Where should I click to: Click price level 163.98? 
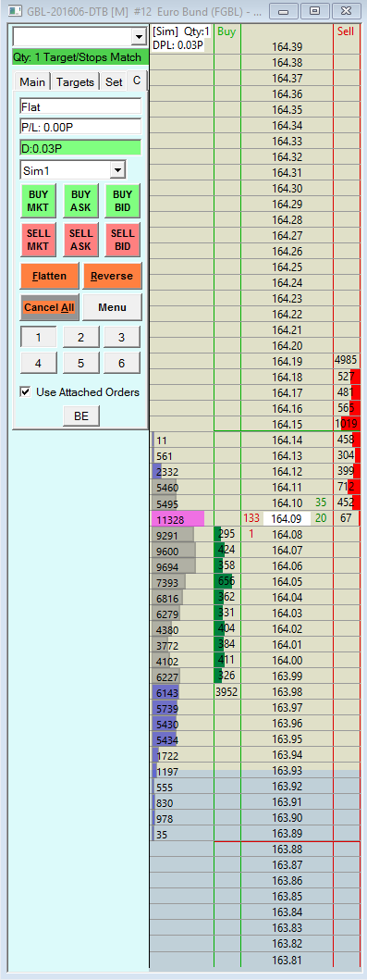pyautogui.click(x=287, y=691)
